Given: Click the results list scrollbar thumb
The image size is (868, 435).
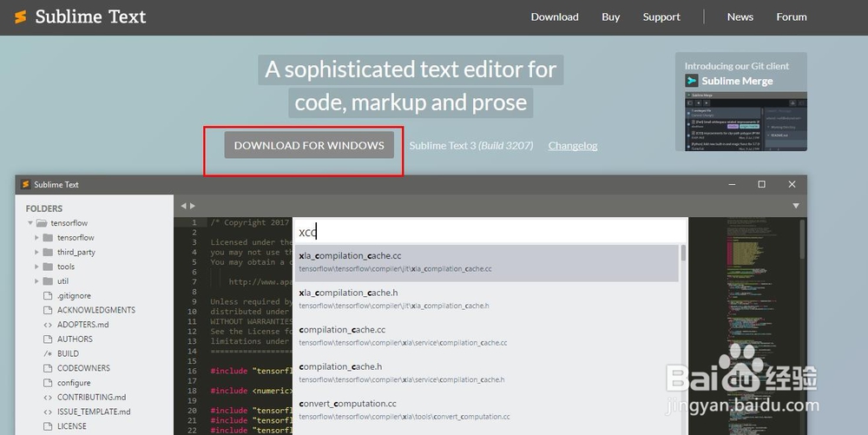Looking at the screenshot, I should [683, 253].
